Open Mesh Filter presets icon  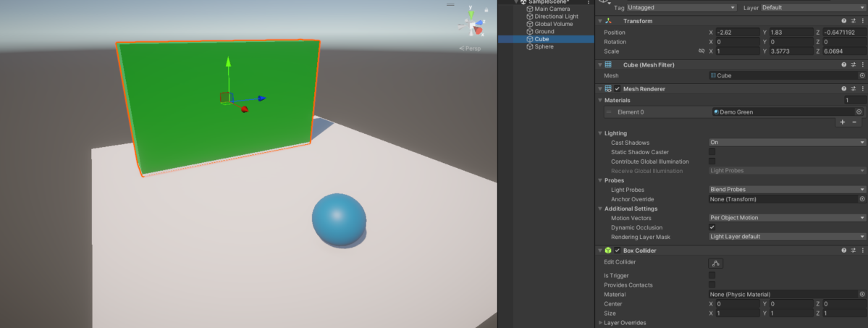[854, 65]
